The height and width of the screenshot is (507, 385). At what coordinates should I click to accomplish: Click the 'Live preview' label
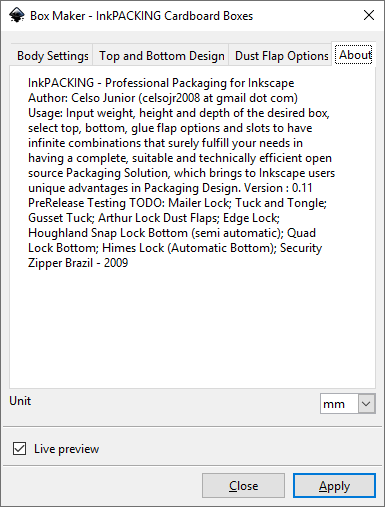coord(67,449)
